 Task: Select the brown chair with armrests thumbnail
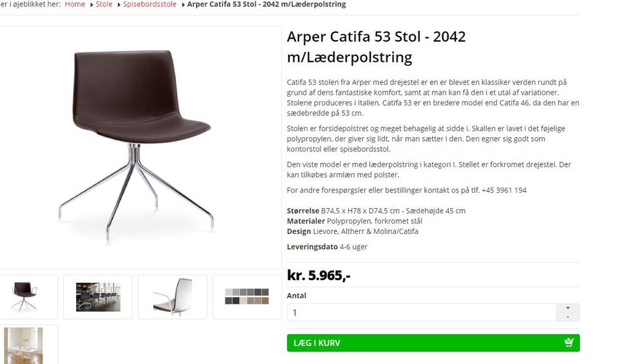(x=25, y=296)
